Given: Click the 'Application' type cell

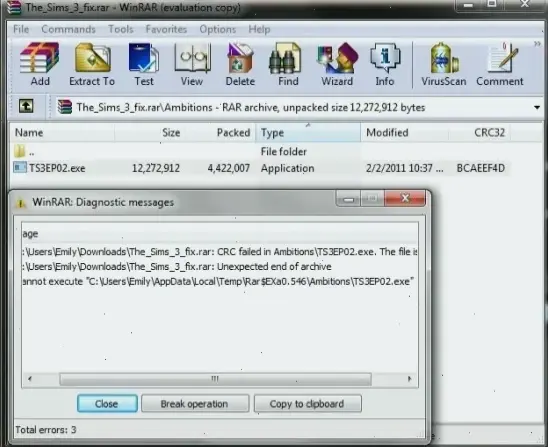Looking at the screenshot, I should point(287,168).
